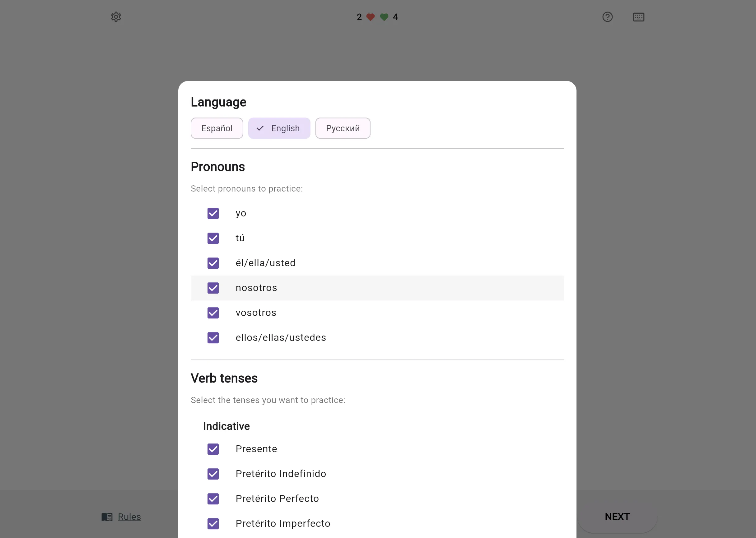
Task: Uncheck the tú pronoun checkbox
Action: point(213,238)
